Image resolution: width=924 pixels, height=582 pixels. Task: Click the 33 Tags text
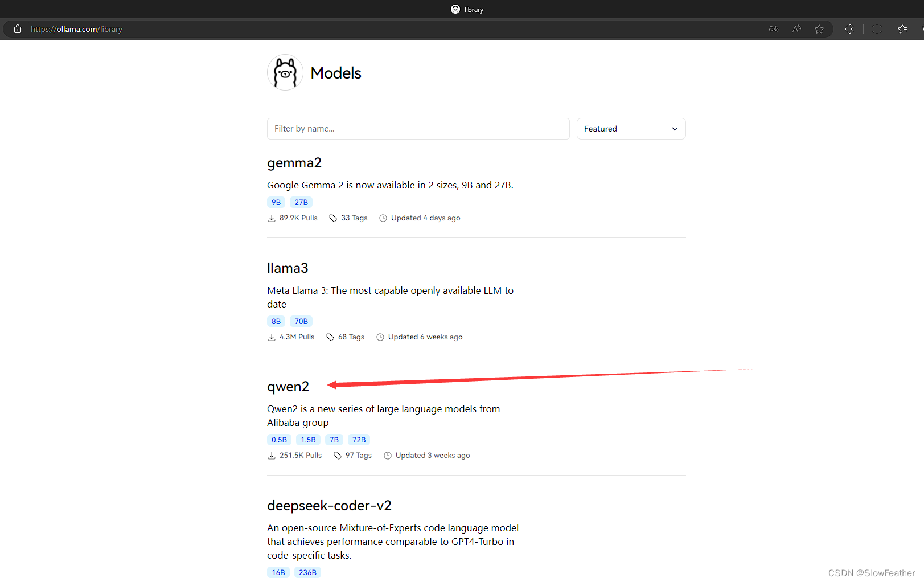point(354,218)
